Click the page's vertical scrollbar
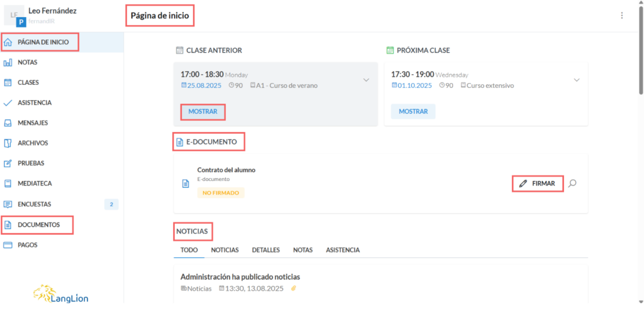This screenshot has height=315, width=644. (640, 63)
